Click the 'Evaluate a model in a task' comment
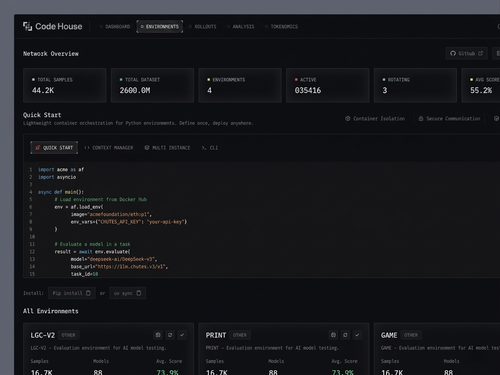 click(92, 244)
